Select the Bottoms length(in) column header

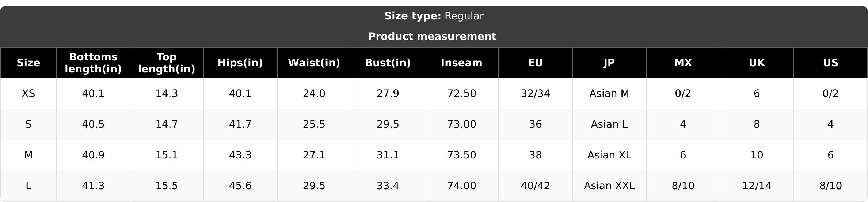[x=93, y=63]
